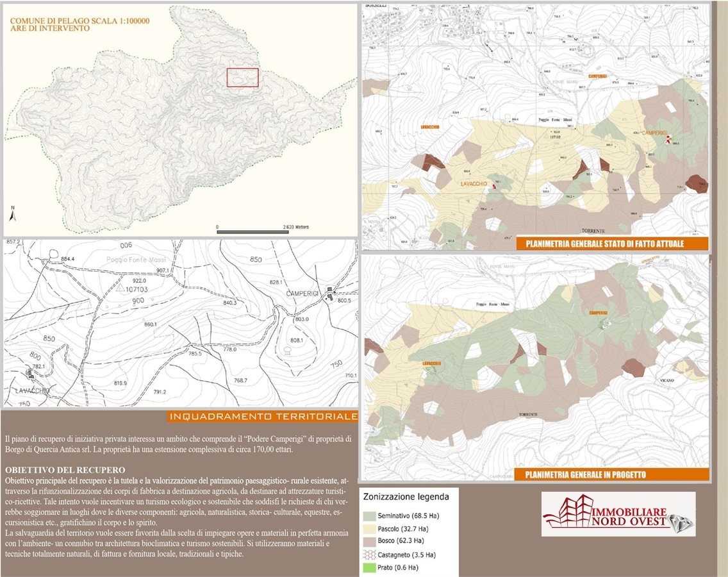Select the Pascolo yellow legend swatch
The image size is (728, 577).
tap(370, 528)
